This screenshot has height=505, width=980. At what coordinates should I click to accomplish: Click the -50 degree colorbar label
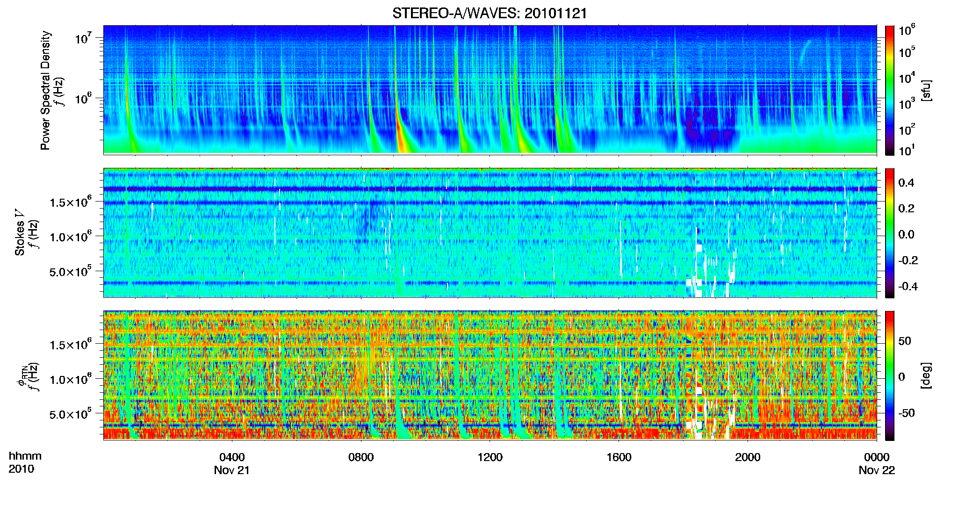[x=906, y=413]
